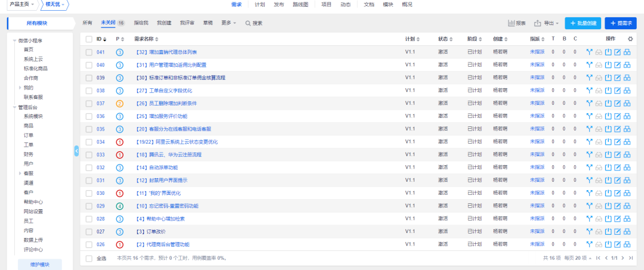
Task: Open the 导出 export dropdown
Action: click(x=546, y=23)
